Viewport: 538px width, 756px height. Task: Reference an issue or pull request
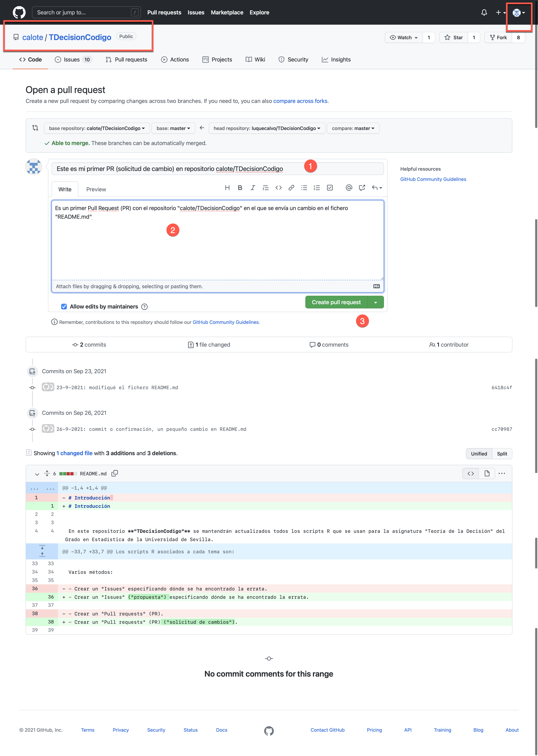click(x=362, y=188)
